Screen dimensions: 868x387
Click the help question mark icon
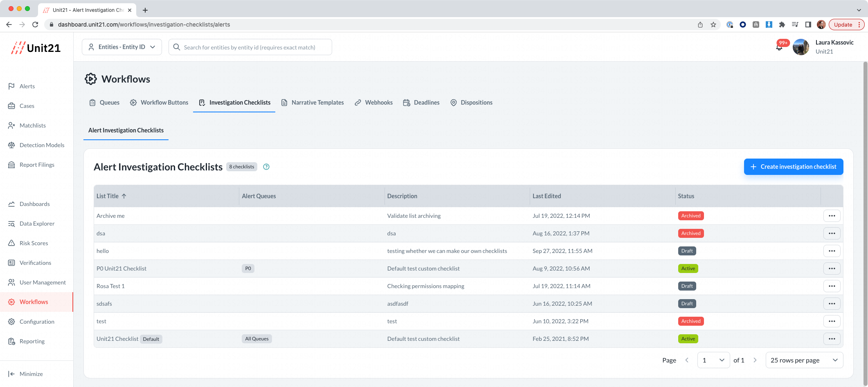click(266, 167)
